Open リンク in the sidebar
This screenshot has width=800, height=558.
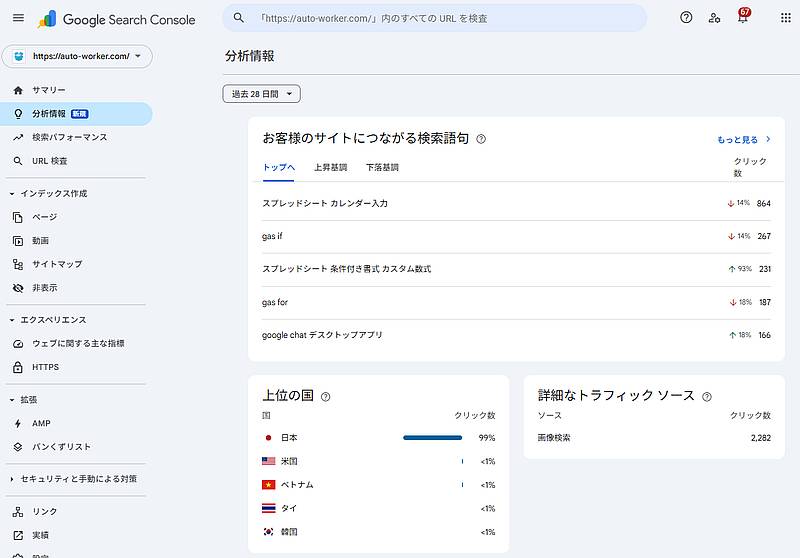(77, 512)
